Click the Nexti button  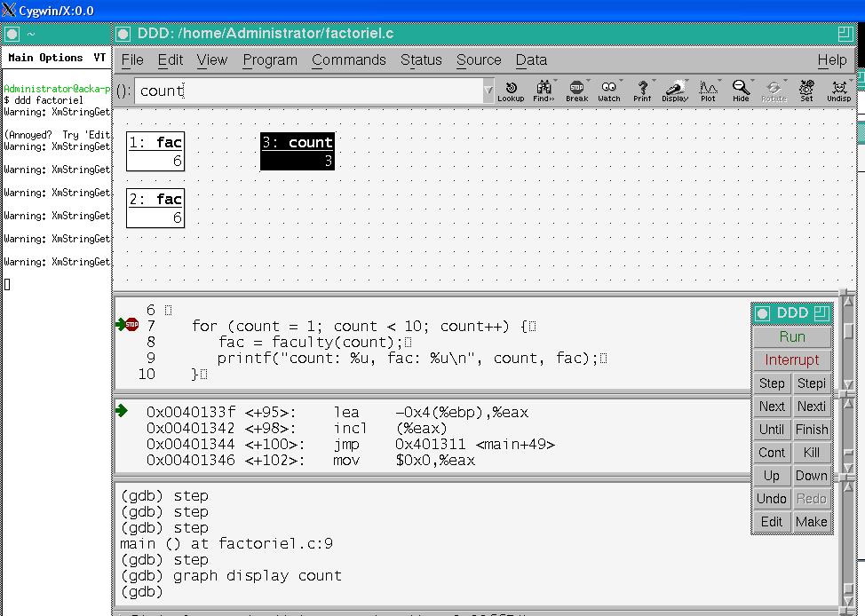[x=812, y=406]
